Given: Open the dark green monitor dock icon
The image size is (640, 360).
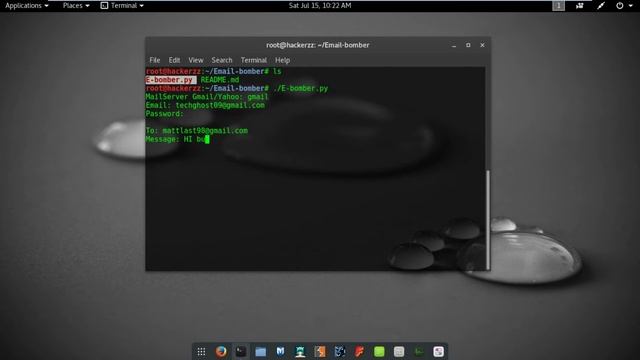Looking at the screenshot, I should tap(419, 351).
